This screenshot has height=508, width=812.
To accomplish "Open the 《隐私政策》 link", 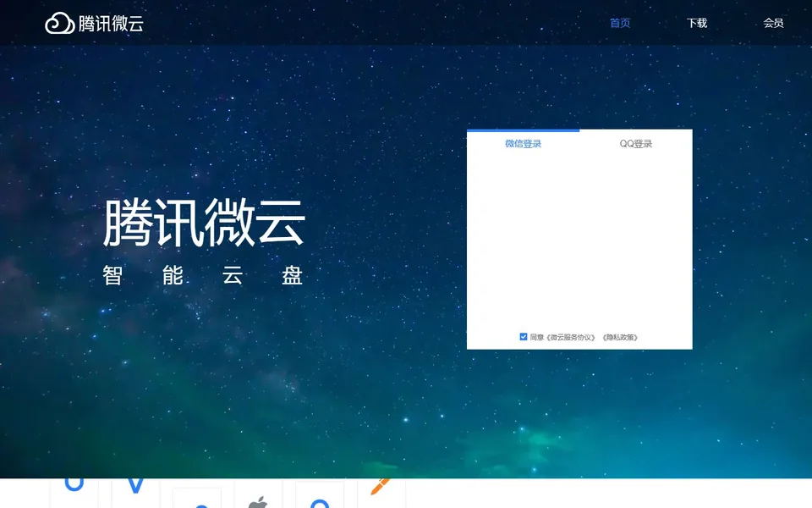I will pos(620,338).
